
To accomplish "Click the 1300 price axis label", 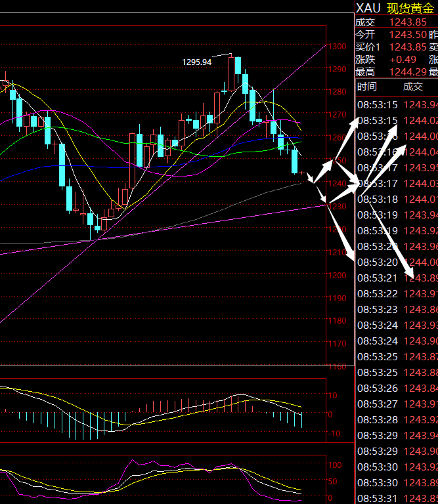I will (337, 47).
